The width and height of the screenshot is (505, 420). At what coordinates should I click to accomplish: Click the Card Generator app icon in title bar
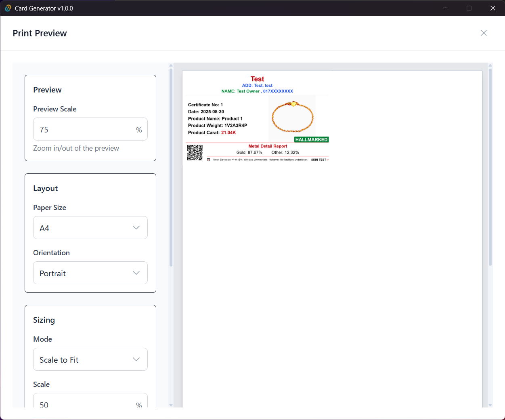click(8, 8)
